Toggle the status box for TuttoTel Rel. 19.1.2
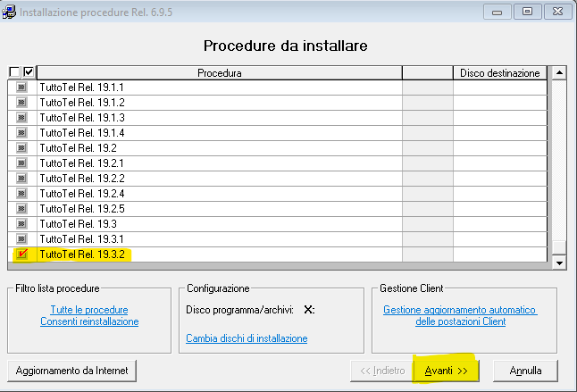The width and height of the screenshot is (577, 392). pyautogui.click(x=21, y=102)
